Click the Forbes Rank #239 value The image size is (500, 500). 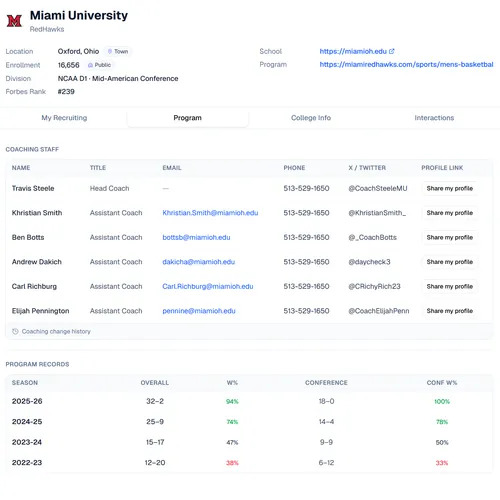(66, 91)
